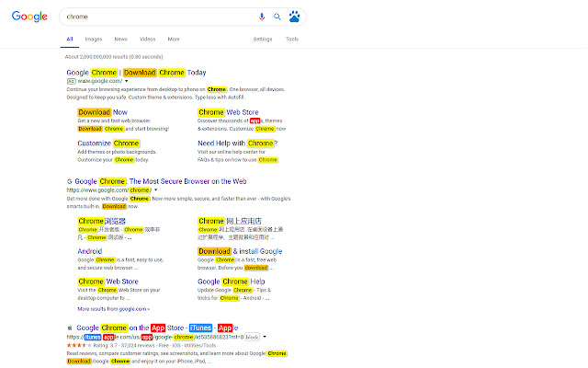This screenshot has height=368, width=588.
Task: Switch to the News tab
Action: 120,39
